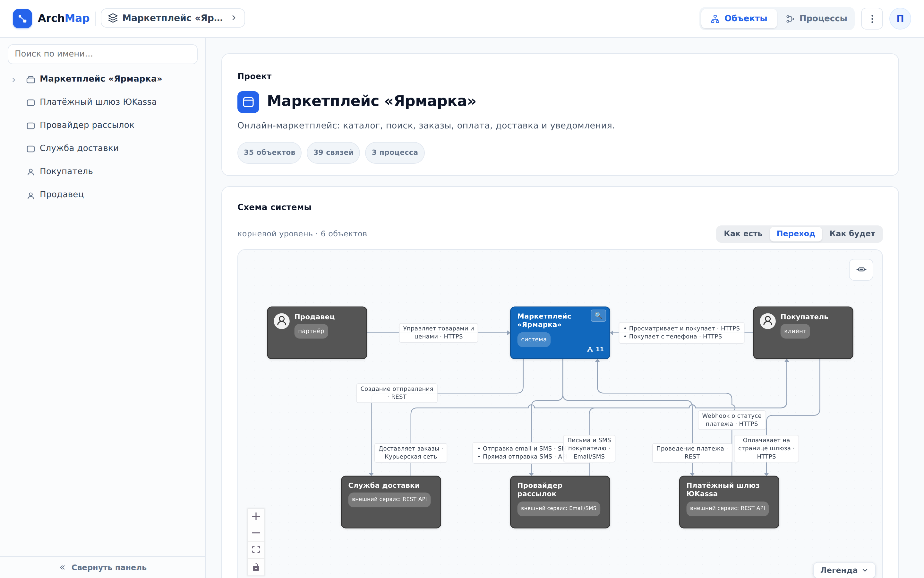This screenshot has width=924, height=578.
Task: Click the Управляет товарами и ценами edge label
Action: (x=438, y=333)
